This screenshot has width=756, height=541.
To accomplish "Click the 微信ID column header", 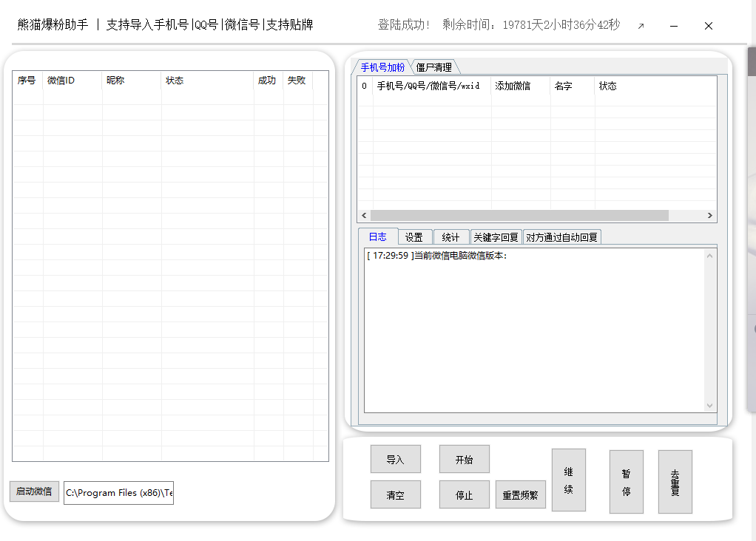I will tap(72, 81).
